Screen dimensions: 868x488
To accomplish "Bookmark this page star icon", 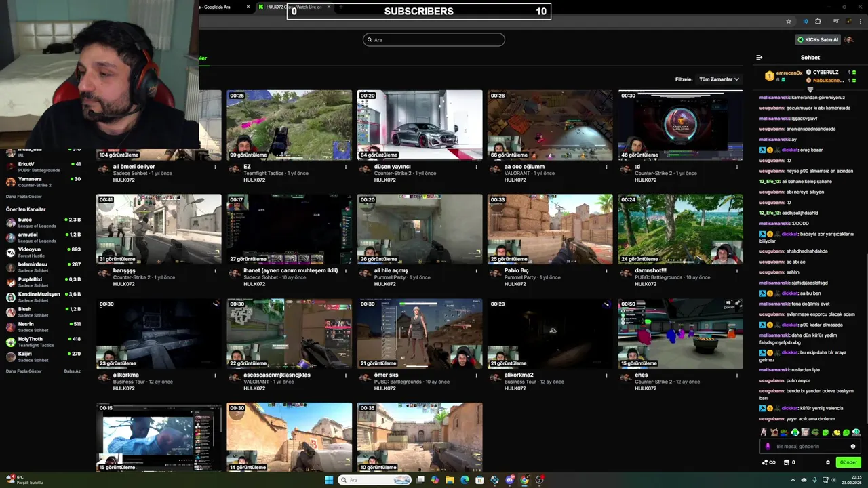I will [x=789, y=21].
